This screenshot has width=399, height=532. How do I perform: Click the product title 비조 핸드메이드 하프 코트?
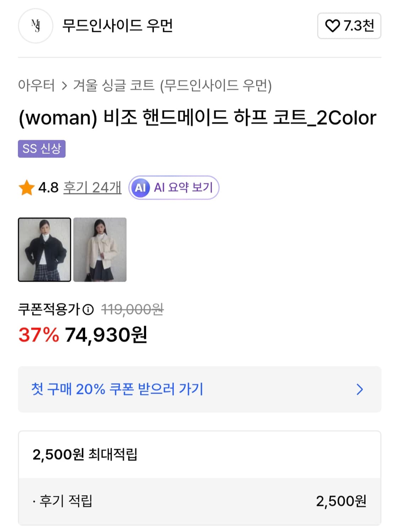tap(197, 118)
